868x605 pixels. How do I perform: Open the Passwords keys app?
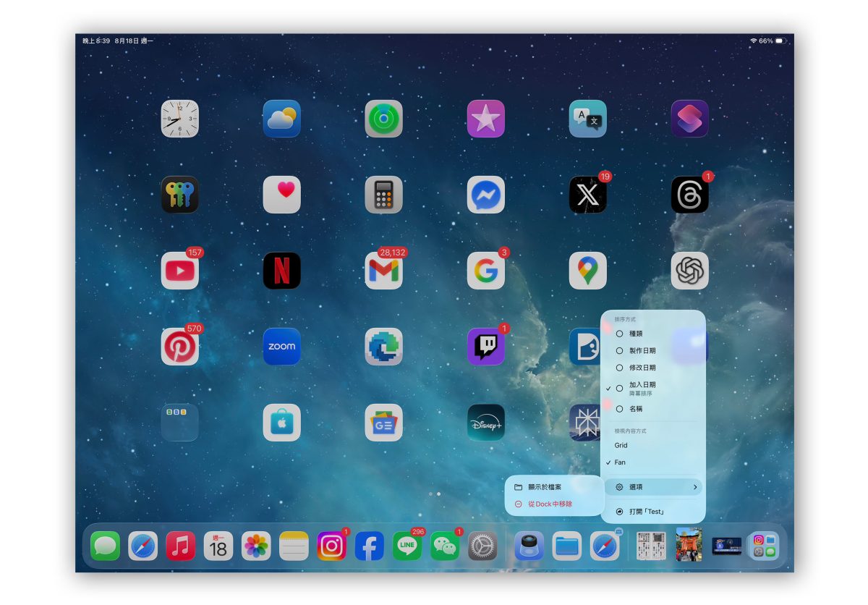pos(179,195)
